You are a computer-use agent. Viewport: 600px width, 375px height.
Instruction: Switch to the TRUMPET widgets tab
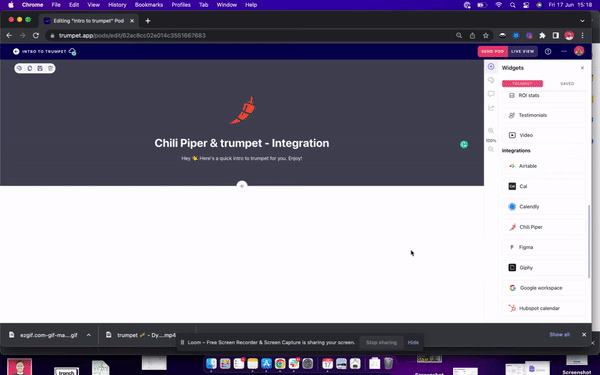coord(522,83)
